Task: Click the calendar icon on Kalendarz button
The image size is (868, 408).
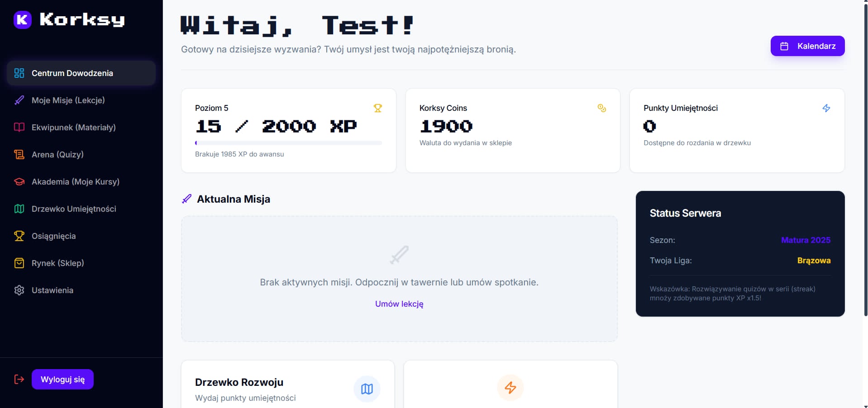Action: (x=784, y=46)
